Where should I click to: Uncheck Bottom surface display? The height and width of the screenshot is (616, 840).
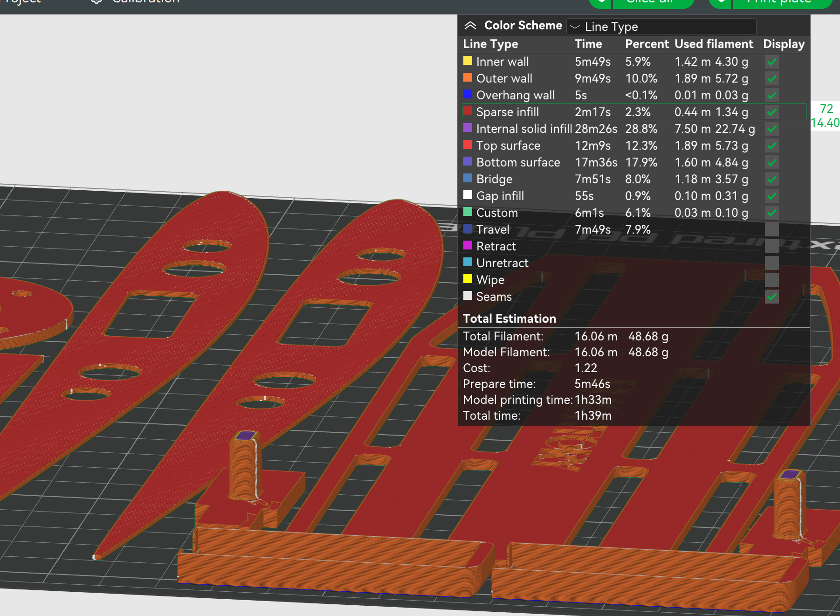(x=772, y=162)
